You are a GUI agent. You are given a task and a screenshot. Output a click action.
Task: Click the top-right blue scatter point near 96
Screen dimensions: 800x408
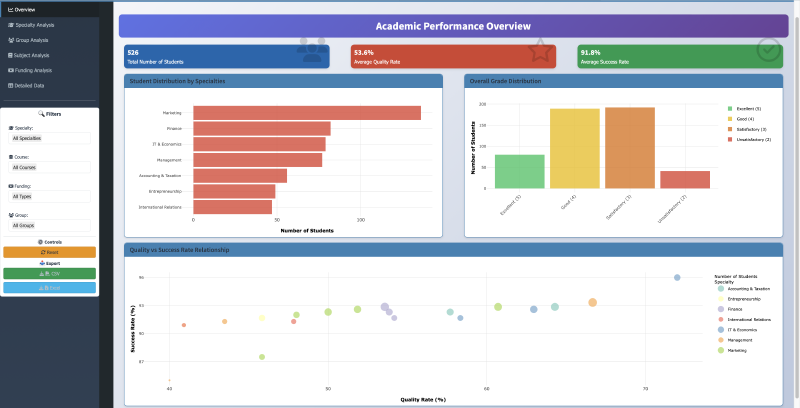pyautogui.click(x=677, y=277)
